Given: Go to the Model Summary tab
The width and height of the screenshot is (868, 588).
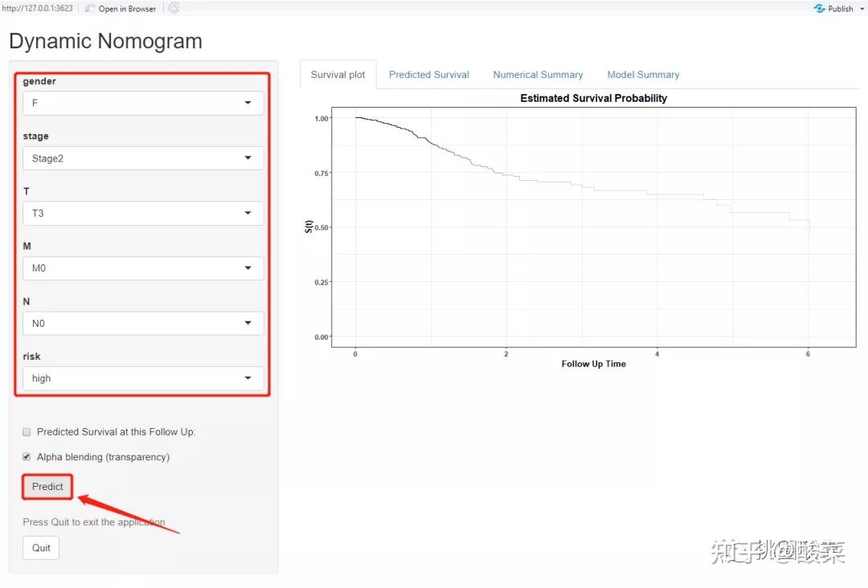Looking at the screenshot, I should coord(643,75).
